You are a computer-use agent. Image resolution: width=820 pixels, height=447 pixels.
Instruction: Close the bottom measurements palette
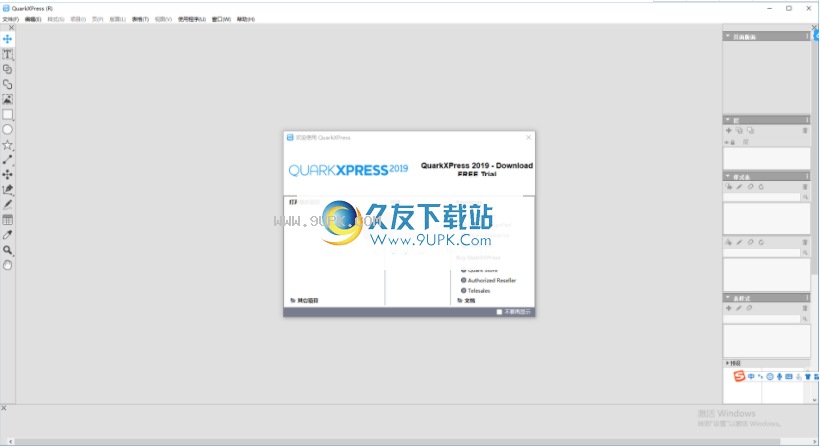click(x=4, y=408)
